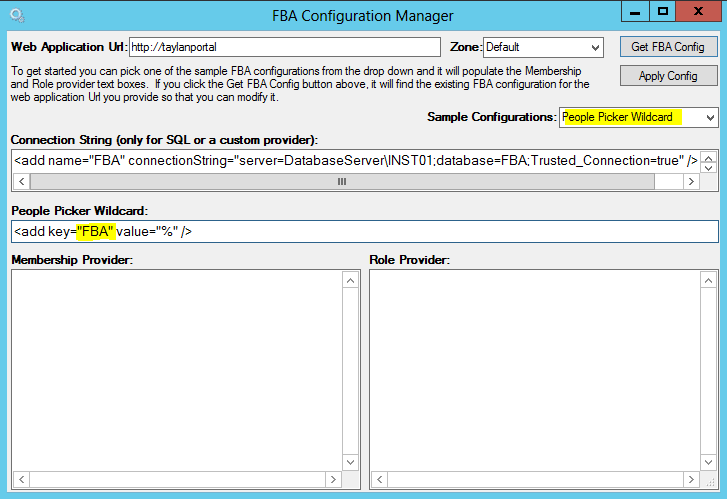Click Membership Provider scroll down arrow
Image resolution: width=727 pixels, height=499 pixels.
[x=351, y=462]
